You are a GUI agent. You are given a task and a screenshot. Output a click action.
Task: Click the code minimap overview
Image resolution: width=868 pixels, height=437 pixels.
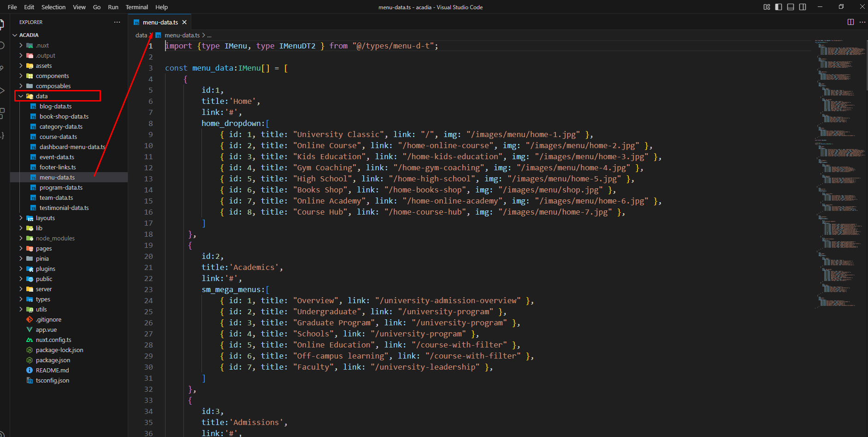(839, 173)
